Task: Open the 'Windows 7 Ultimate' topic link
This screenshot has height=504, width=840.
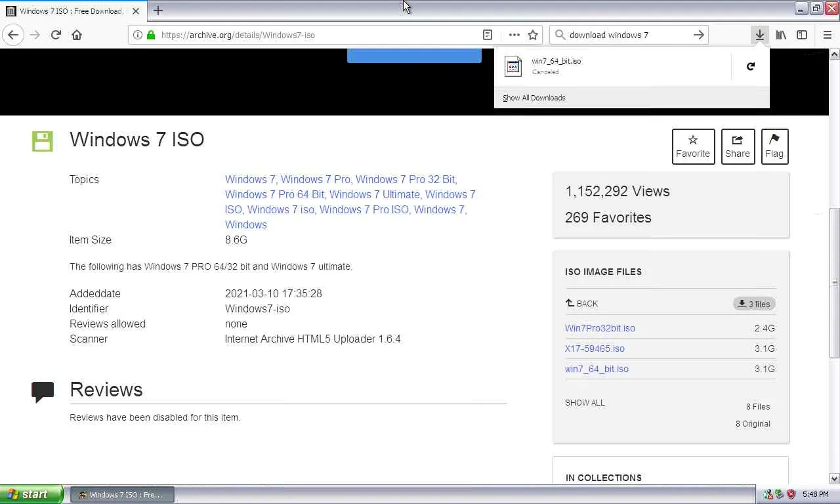Action: (374, 194)
